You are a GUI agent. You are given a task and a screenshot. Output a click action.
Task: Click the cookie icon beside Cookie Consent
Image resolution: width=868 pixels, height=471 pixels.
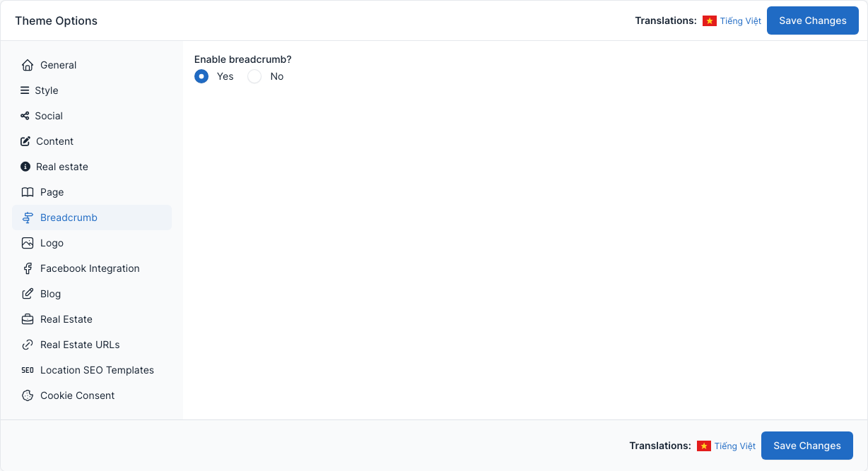point(28,395)
